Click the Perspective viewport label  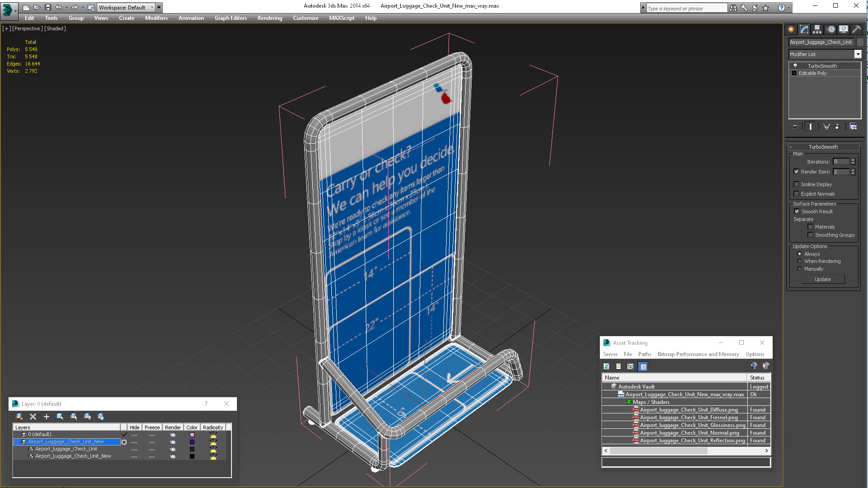coord(28,28)
